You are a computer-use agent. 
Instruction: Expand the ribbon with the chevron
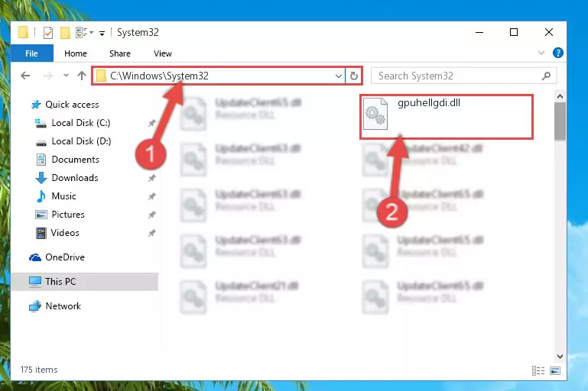[541, 53]
